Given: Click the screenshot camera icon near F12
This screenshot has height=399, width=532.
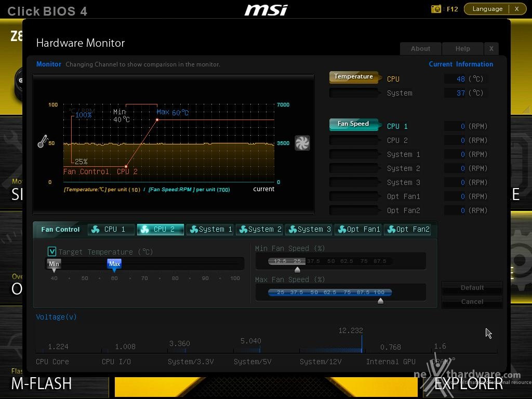Looking at the screenshot, I should [436, 9].
